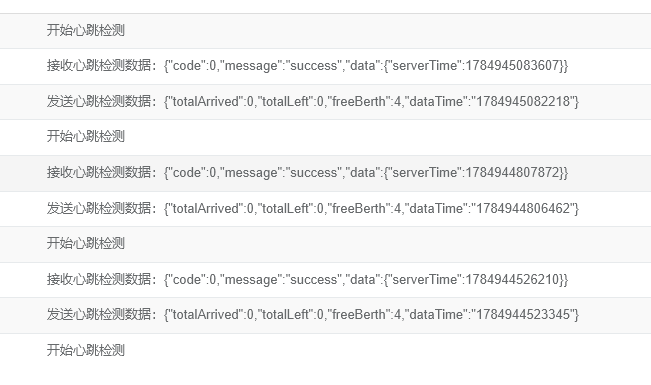Select the sent row with dataTime 1784944523345

pos(326,315)
